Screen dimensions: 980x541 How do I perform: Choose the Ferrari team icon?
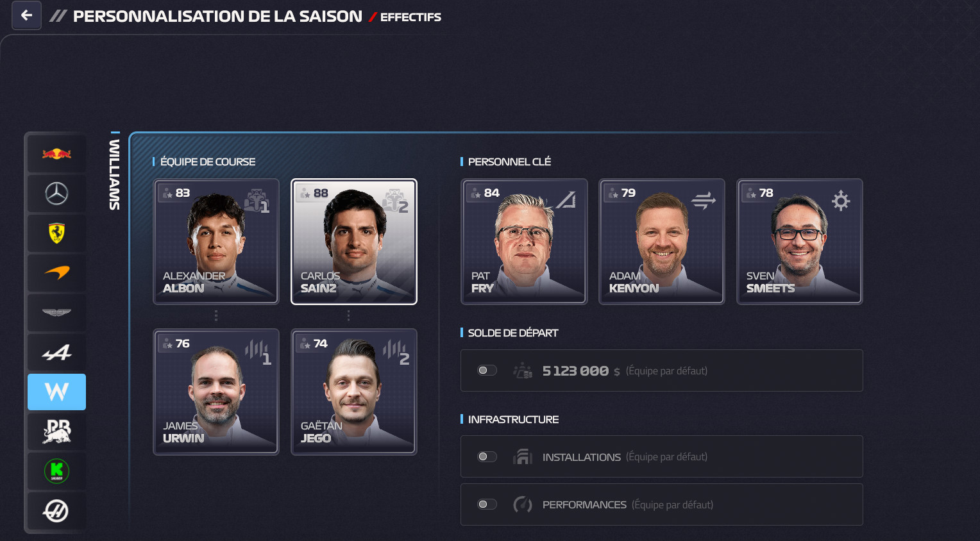(56, 233)
